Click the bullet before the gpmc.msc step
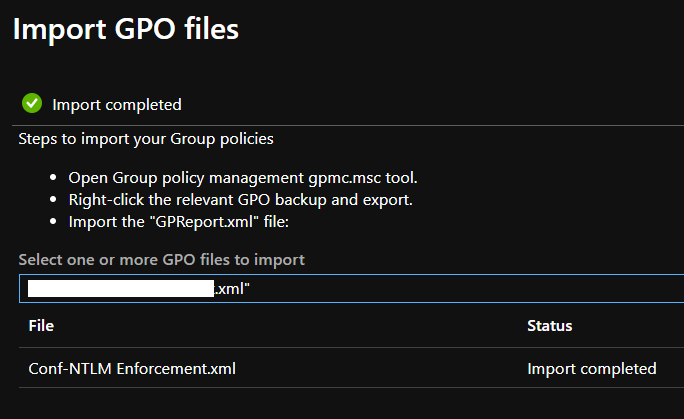This screenshot has height=419, width=684. point(53,178)
